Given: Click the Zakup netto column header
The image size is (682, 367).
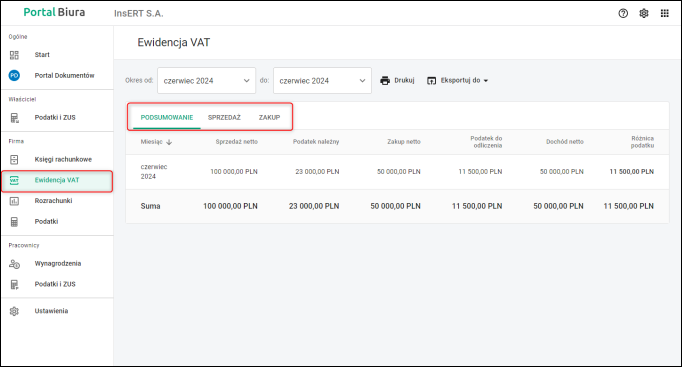Looking at the screenshot, I should click(x=404, y=142).
